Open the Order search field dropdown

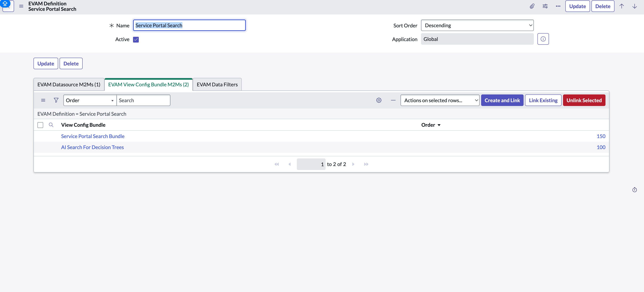[90, 100]
